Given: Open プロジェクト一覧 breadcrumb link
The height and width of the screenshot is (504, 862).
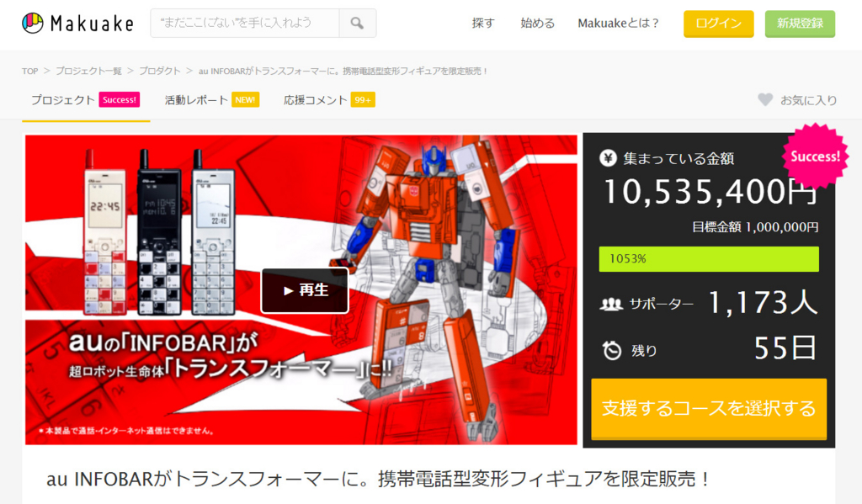Looking at the screenshot, I should tap(88, 71).
